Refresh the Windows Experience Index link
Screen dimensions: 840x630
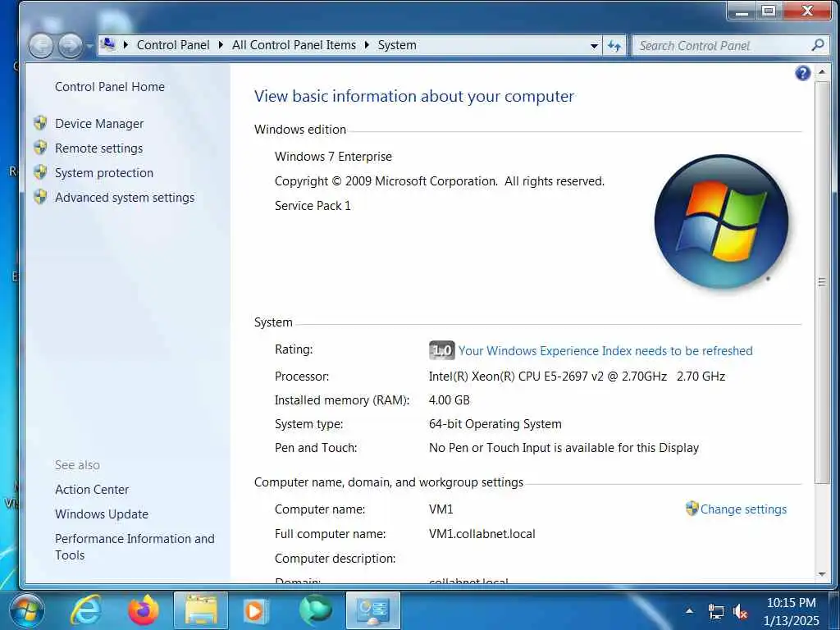(605, 351)
